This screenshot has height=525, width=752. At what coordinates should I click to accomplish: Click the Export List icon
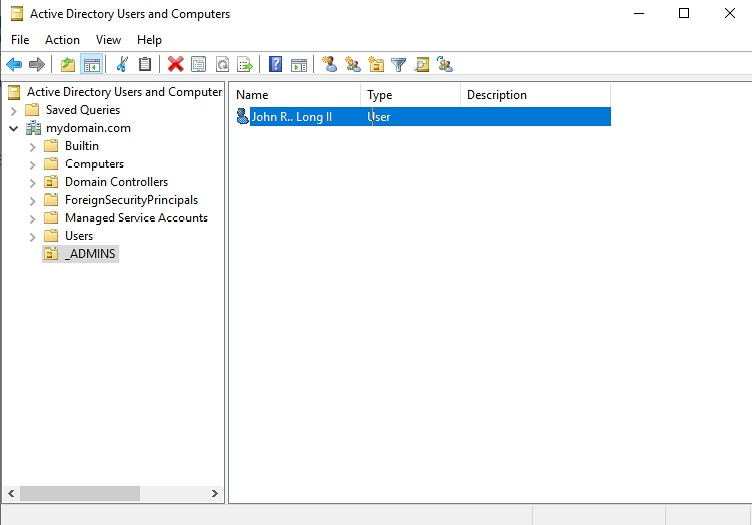245,64
